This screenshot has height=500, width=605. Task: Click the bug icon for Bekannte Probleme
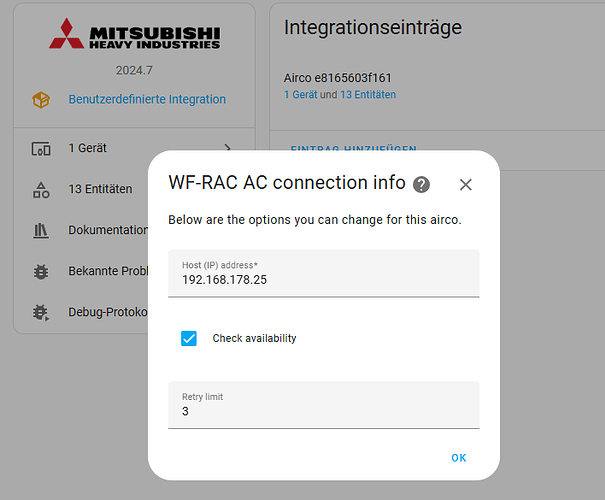point(41,272)
